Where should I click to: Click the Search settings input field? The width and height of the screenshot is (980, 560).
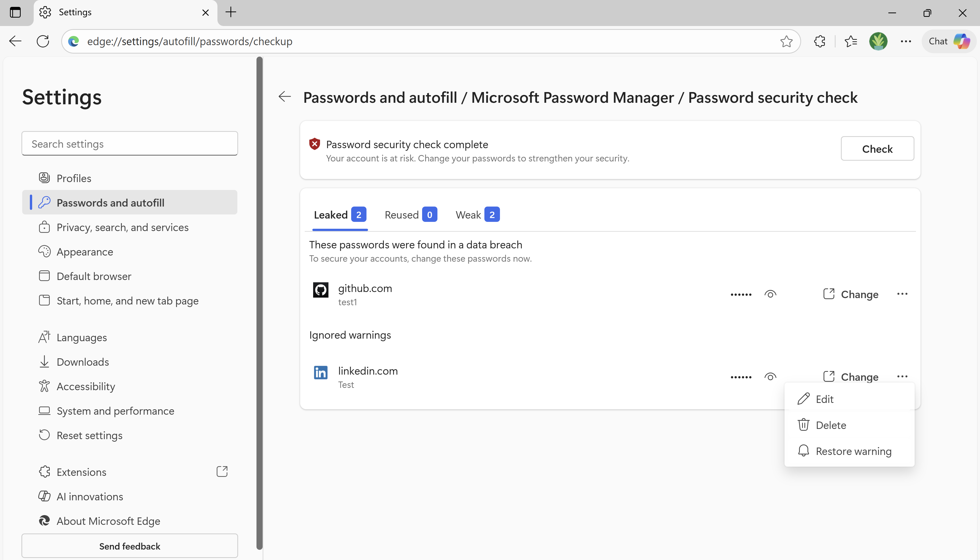(130, 144)
